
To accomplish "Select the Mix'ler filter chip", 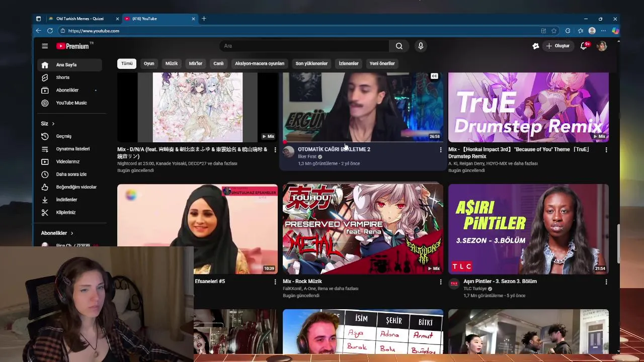I will tap(195, 63).
